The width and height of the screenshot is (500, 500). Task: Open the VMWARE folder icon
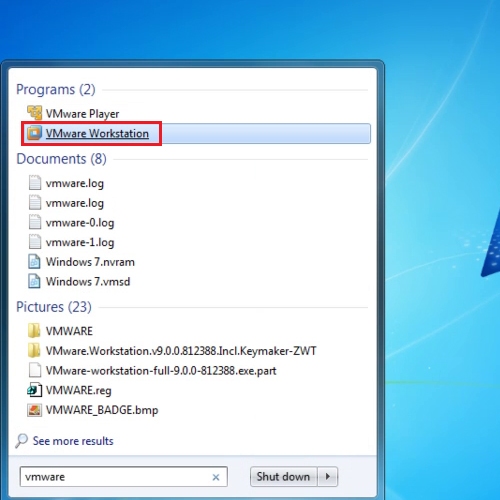34,330
